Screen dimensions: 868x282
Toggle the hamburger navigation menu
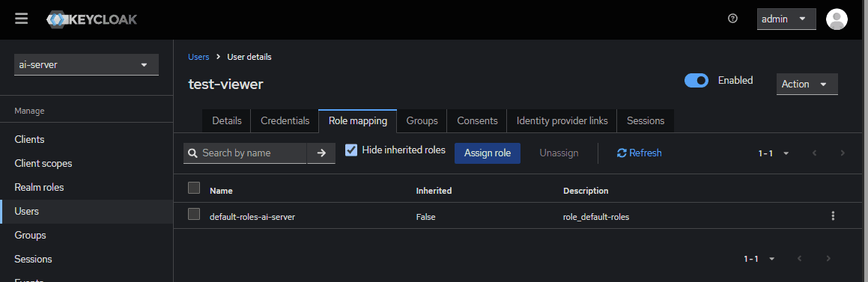22,19
